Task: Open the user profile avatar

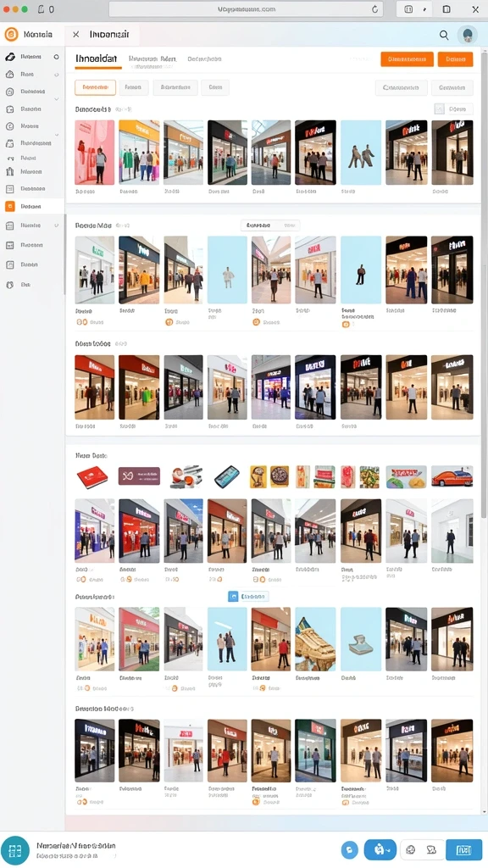Action: pos(468,35)
